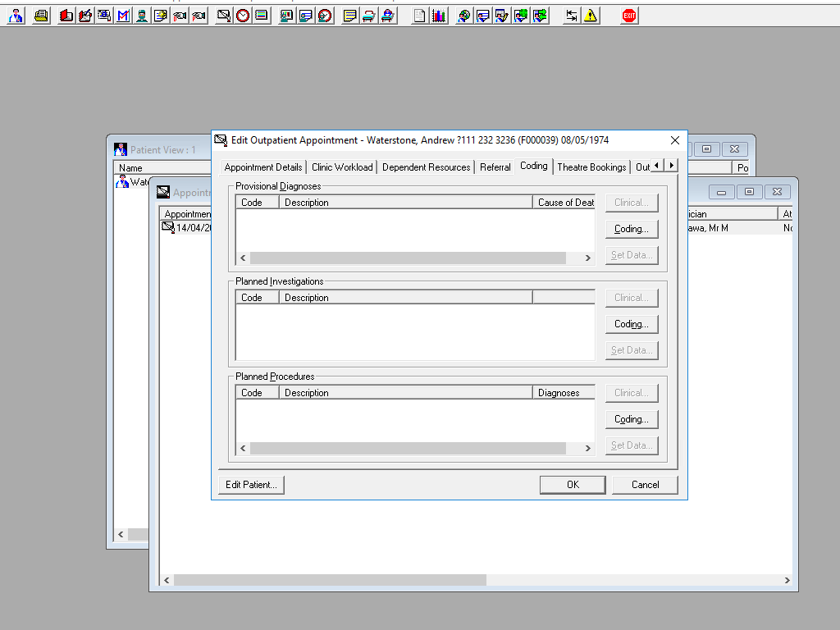The image size is (840, 630).
Task: Open the Theatre Bookings tab
Action: pyautogui.click(x=591, y=167)
